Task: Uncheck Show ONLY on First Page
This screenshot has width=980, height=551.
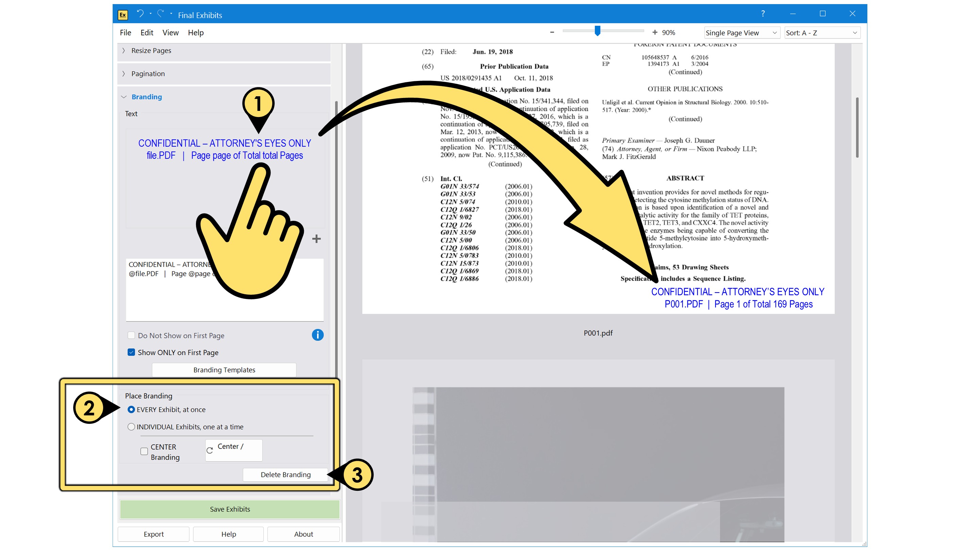Action: click(131, 352)
